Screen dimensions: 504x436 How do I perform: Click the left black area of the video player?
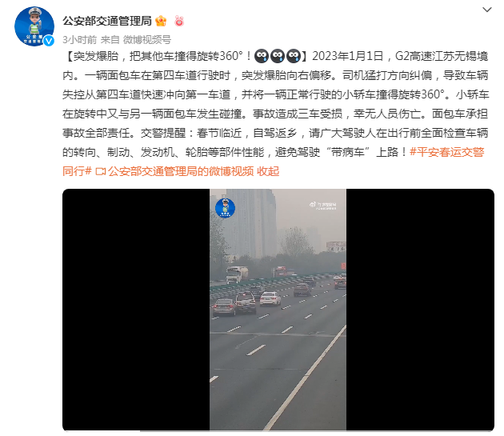click(136, 310)
